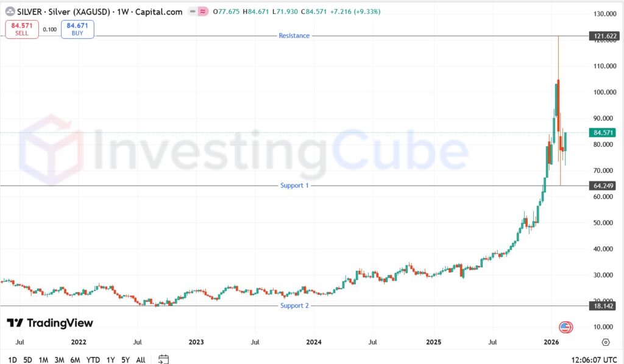Click the pink approximate-sign indicator icon
Viewport: 624px width, 364px height.
tap(204, 12)
